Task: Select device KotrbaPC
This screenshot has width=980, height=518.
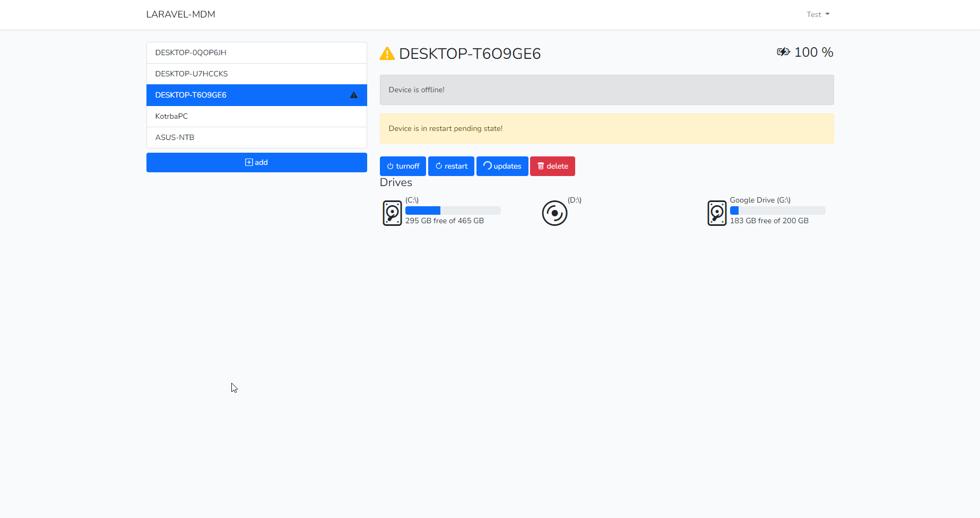Action: tap(257, 116)
